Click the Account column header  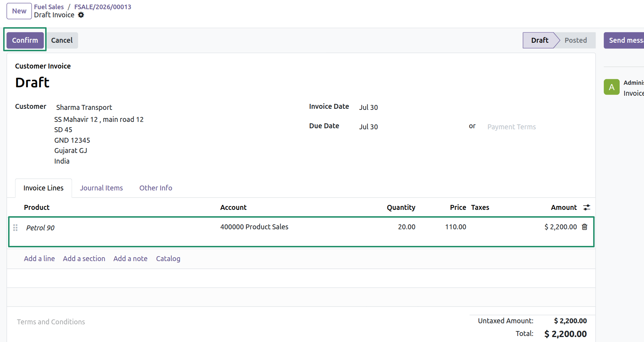(x=233, y=207)
